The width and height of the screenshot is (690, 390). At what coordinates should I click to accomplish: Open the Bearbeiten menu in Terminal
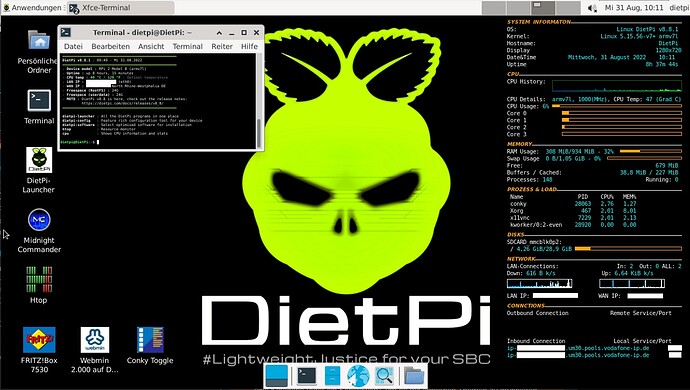pos(110,46)
